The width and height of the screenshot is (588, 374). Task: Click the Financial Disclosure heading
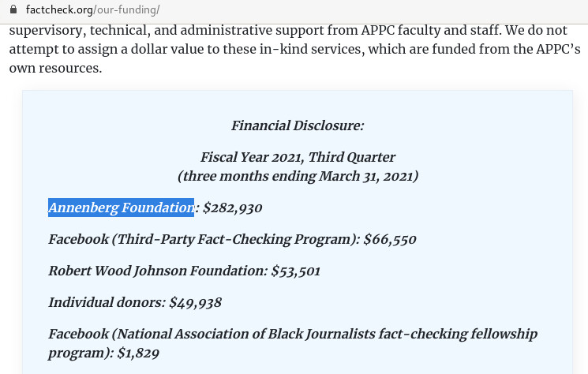298,125
